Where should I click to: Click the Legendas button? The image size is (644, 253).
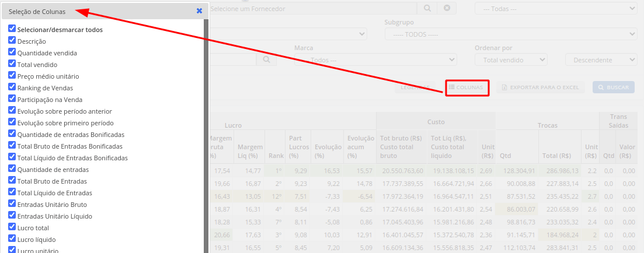(x=415, y=87)
